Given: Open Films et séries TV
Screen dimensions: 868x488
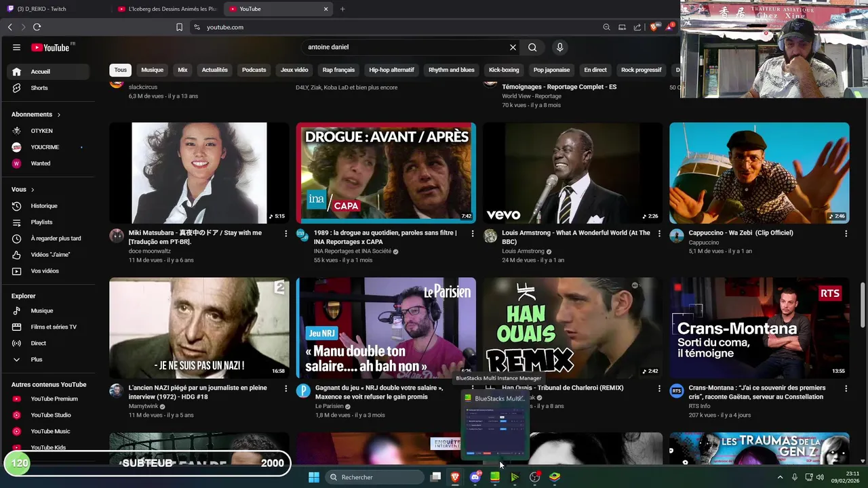Looking at the screenshot, I should [x=47, y=327].
